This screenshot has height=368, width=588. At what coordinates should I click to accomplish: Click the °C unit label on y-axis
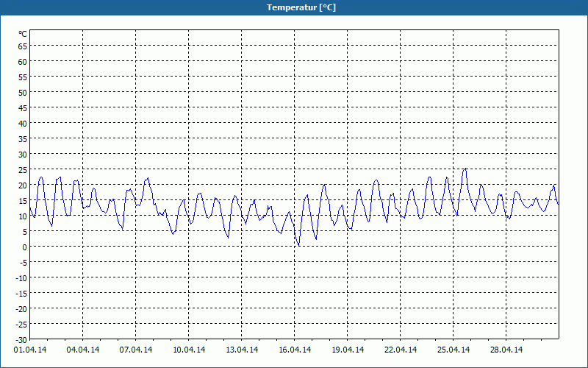tap(23, 34)
